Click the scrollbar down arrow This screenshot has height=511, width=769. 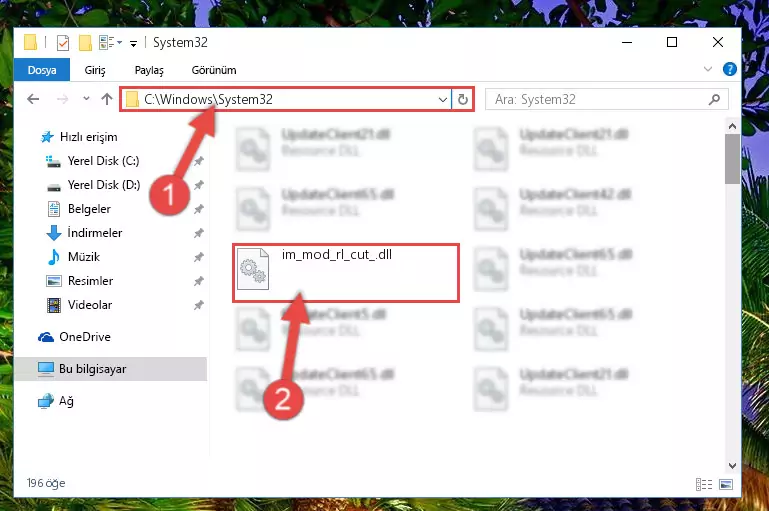click(732, 465)
